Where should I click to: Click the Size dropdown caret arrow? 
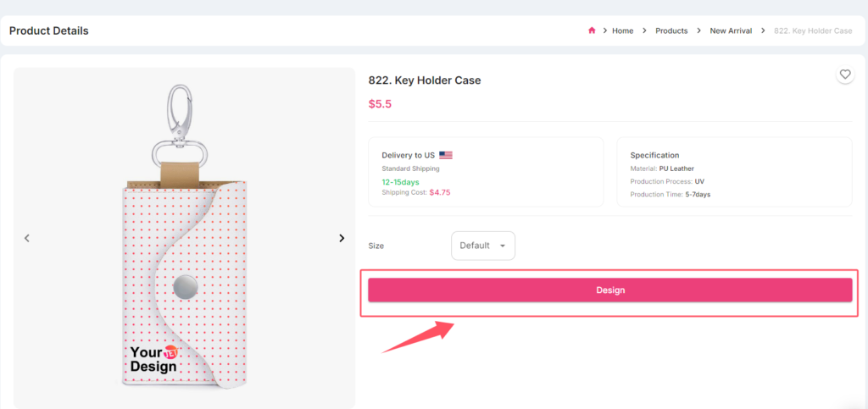click(503, 246)
